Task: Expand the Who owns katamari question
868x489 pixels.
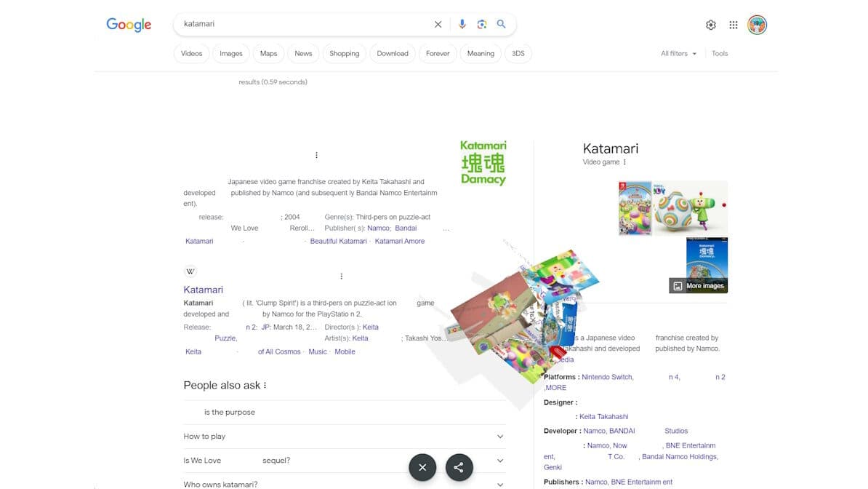Action: (499, 483)
